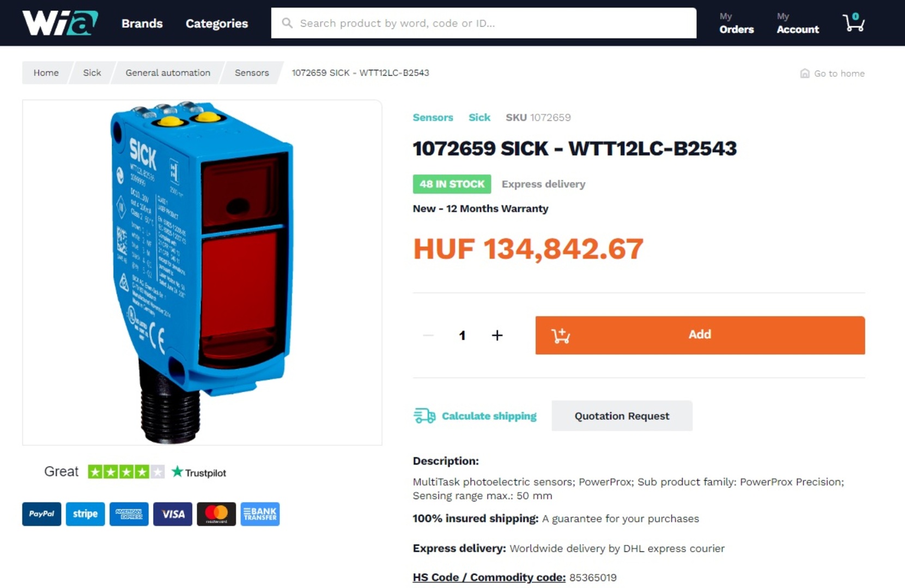Open the Trustpilot star rating

click(126, 471)
